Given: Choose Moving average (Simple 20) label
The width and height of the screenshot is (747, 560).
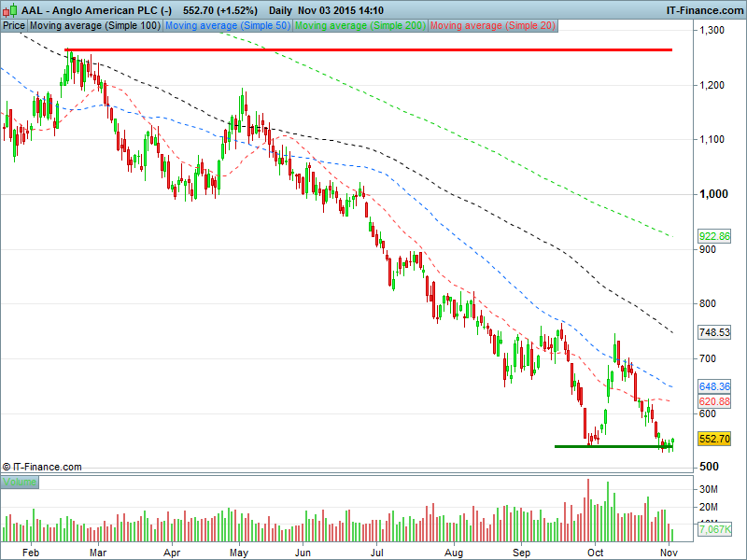Looking at the screenshot, I should click(x=492, y=26).
